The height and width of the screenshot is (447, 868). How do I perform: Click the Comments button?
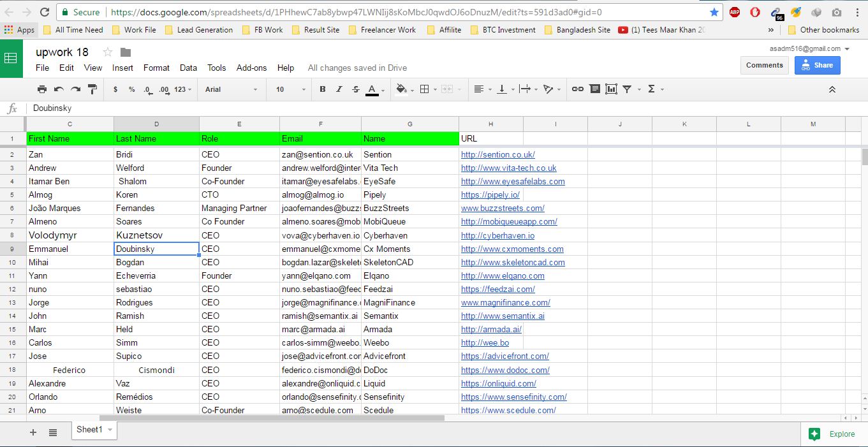[764, 65]
